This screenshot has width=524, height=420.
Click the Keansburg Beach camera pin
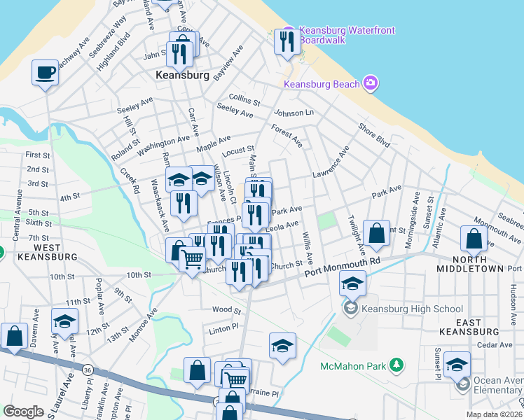(371, 83)
